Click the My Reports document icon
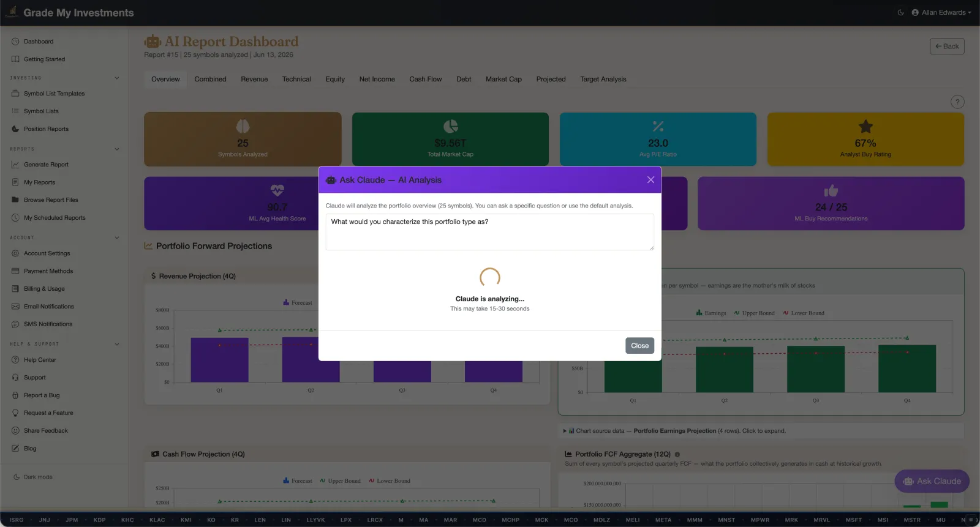This screenshot has height=527, width=980. coord(15,182)
